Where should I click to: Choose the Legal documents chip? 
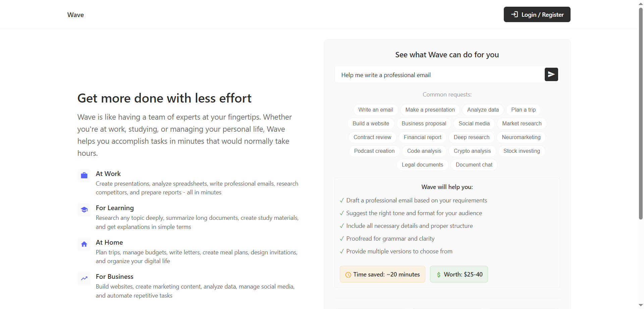point(422,165)
